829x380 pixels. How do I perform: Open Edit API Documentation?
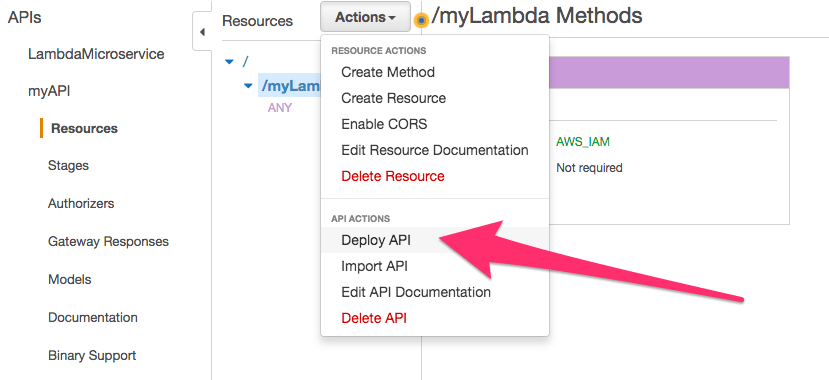pos(416,292)
